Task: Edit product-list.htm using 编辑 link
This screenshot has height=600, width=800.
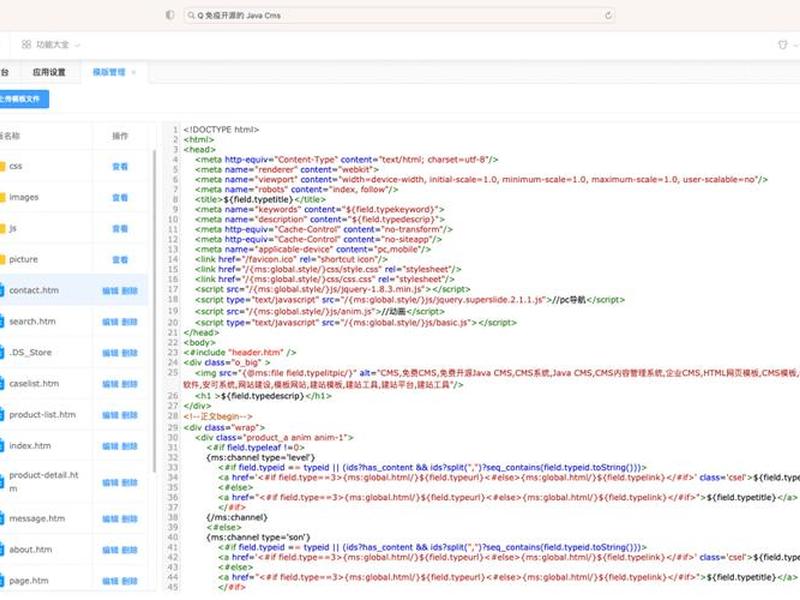Action: 110,415
